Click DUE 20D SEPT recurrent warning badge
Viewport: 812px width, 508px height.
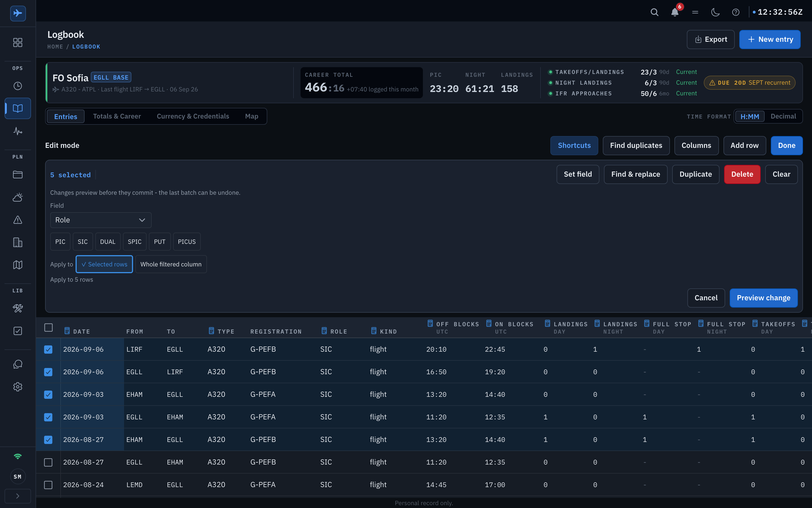[749, 83]
